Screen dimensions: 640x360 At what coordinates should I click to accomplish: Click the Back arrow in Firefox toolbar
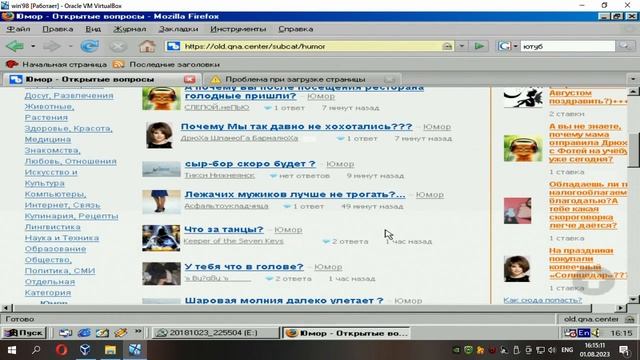point(15,46)
